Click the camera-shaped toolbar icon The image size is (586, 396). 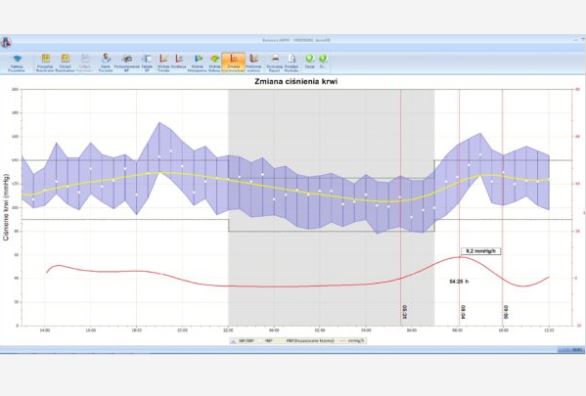pyautogui.click(x=127, y=59)
